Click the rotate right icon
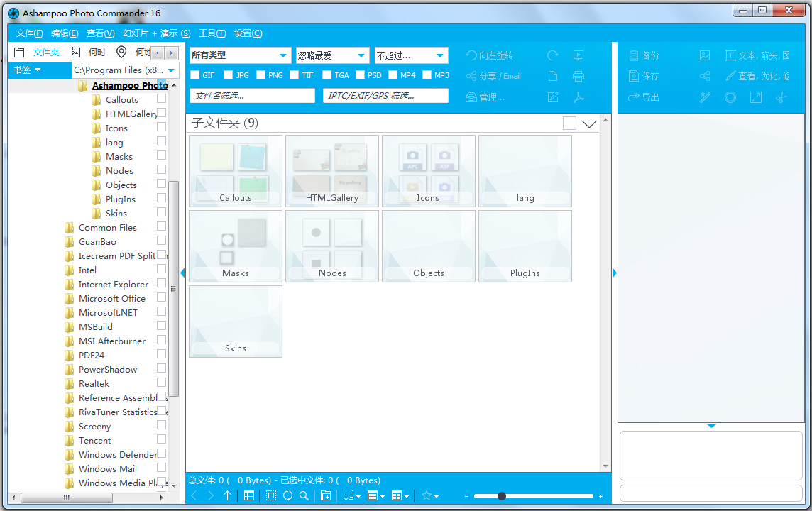The image size is (812, 511). pos(553,55)
